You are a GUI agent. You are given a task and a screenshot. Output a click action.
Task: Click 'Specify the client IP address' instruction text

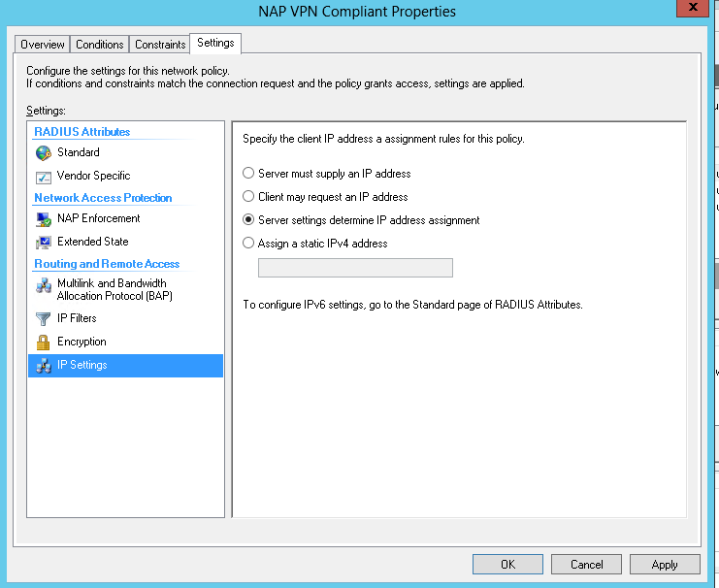coord(383,139)
